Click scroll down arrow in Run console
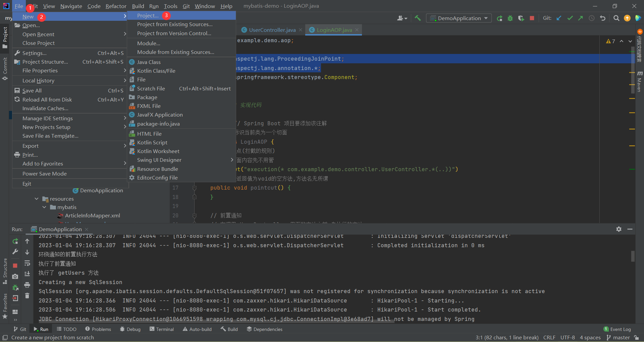The width and height of the screenshot is (644, 342). [x=27, y=252]
